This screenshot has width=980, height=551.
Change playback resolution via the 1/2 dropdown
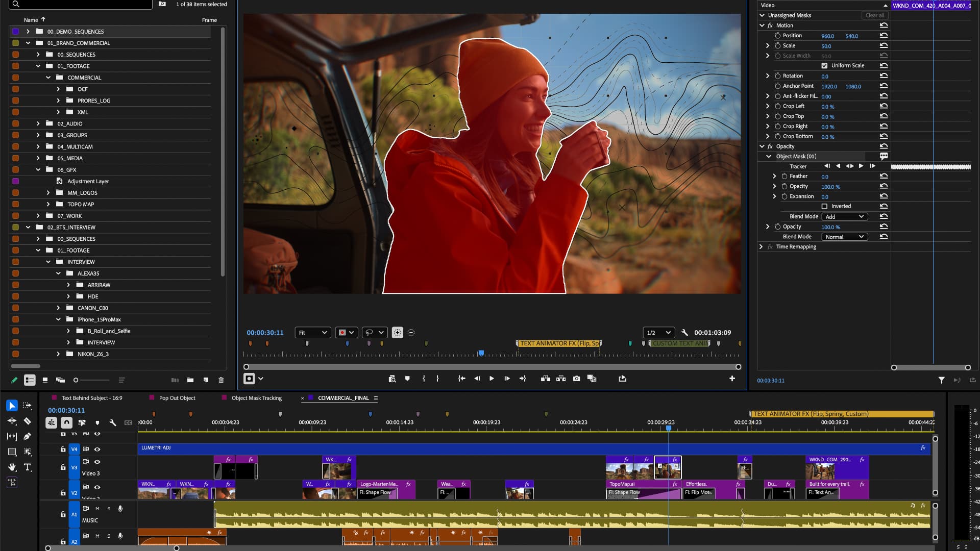point(658,332)
